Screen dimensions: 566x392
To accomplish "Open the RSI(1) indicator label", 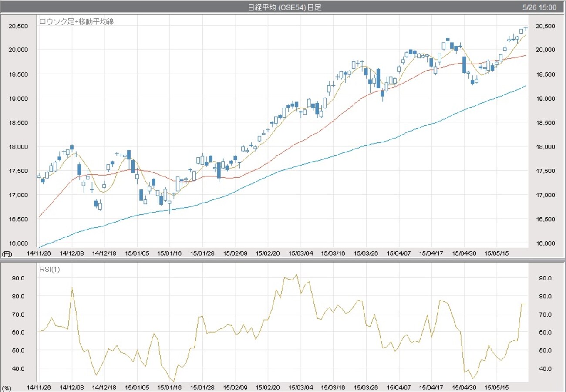I will point(49,270).
